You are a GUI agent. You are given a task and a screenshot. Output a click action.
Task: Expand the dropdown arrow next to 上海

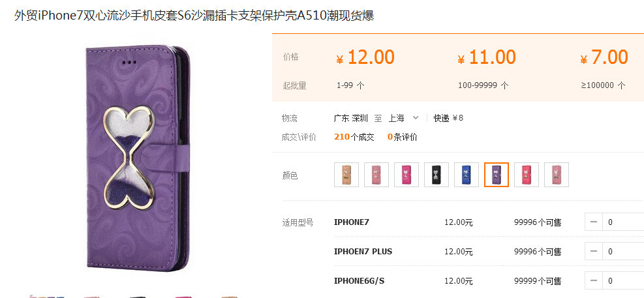pyautogui.click(x=415, y=118)
